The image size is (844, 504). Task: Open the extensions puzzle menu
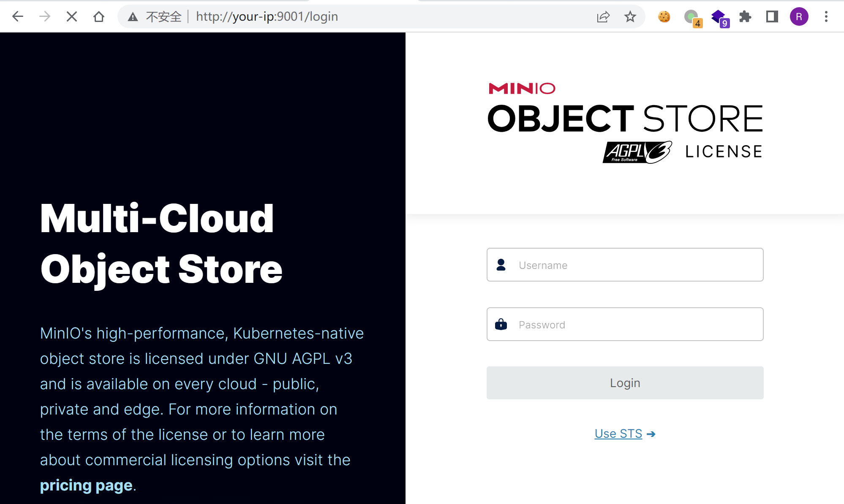point(745,16)
